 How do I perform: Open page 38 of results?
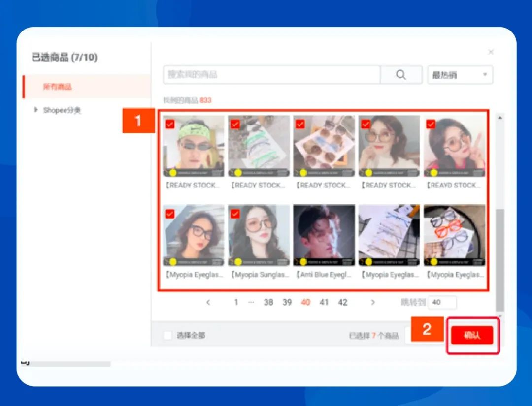pyautogui.click(x=268, y=303)
